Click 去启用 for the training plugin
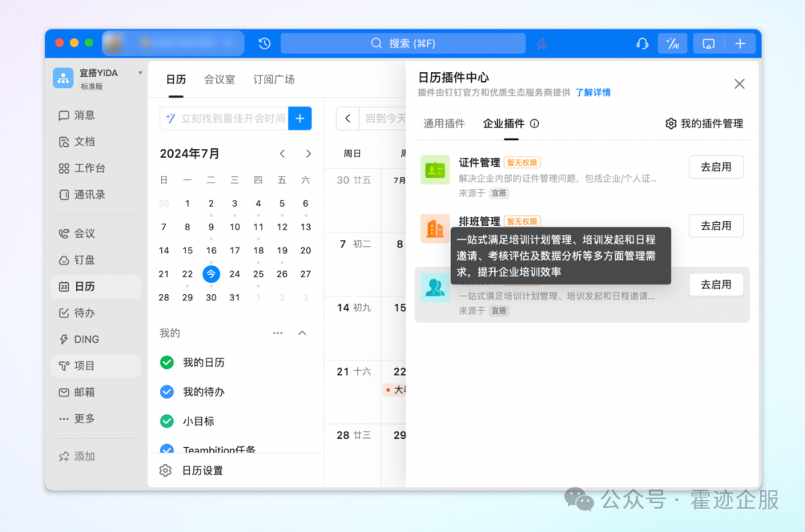This screenshot has width=805, height=532. [x=716, y=285]
